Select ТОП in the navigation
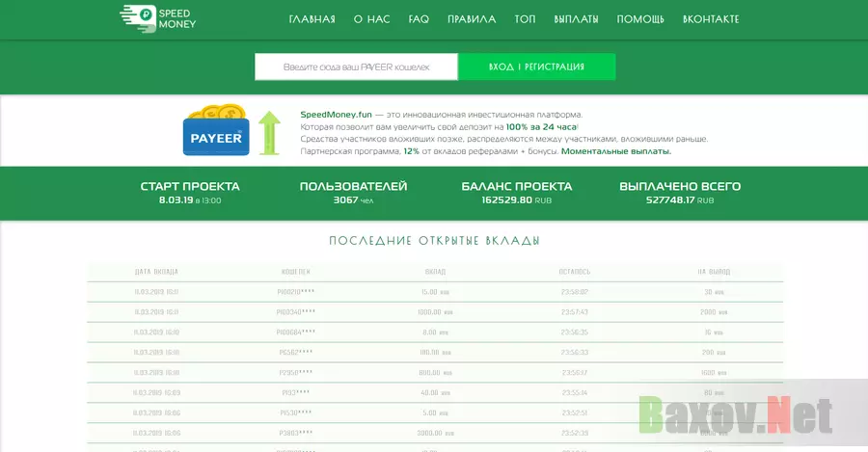The width and height of the screenshot is (868, 452). click(525, 19)
